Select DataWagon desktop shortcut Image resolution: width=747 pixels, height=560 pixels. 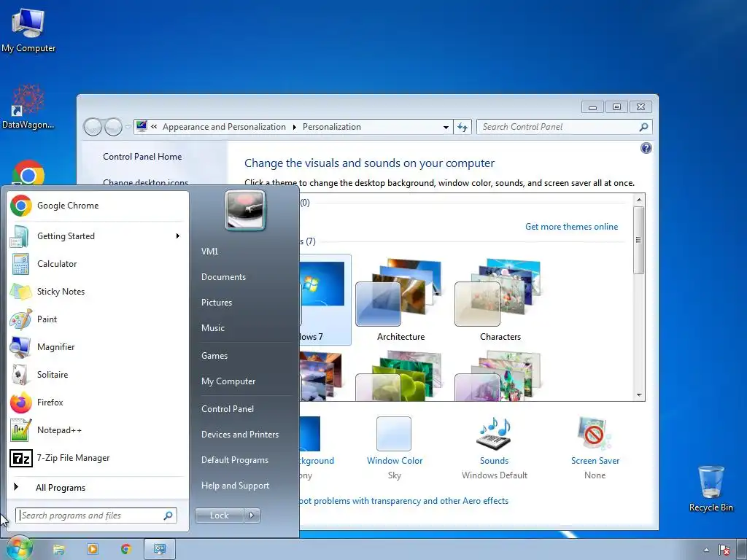[28, 106]
